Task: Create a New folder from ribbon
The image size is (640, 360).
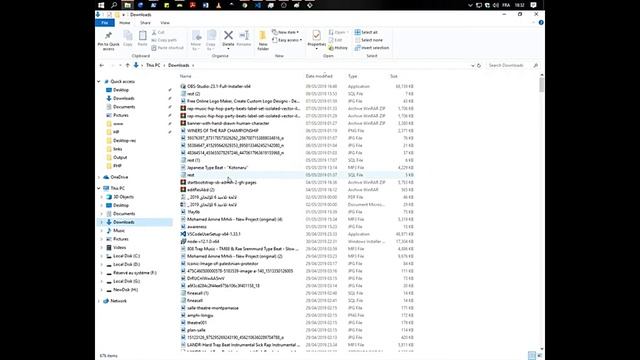Action: [263, 40]
